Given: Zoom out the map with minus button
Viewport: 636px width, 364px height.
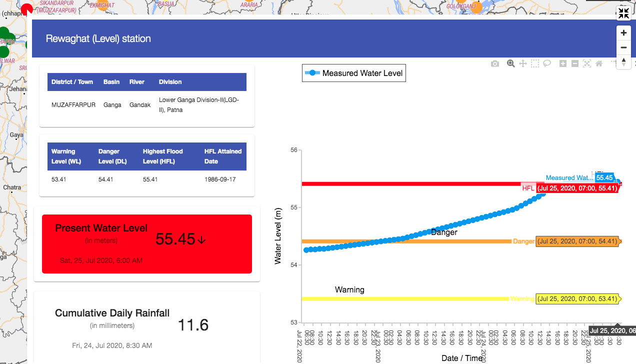Looking at the screenshot, I should click(623, 47).
